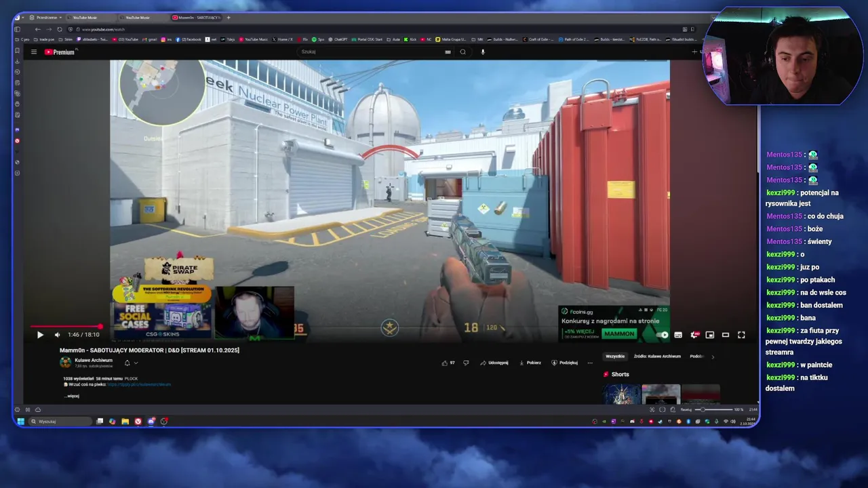Open the sidebar bookmarks icon
Screen dimensions: 868x488
click(x=17, y=50)
